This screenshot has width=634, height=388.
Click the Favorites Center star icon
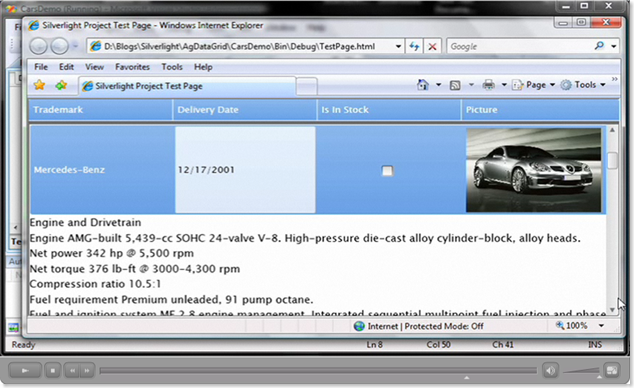coord(39,85)
